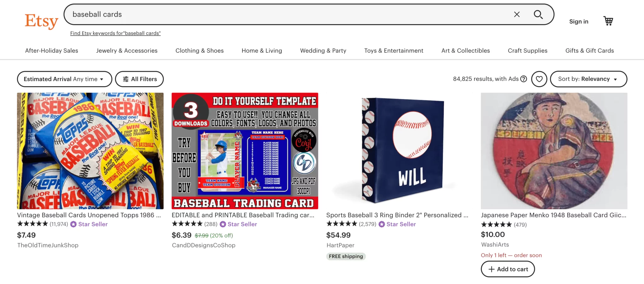Open Toys & Entertainment category menu
Image resolution: width=644 pixels, height=284 pixels.
coord(394,51)
